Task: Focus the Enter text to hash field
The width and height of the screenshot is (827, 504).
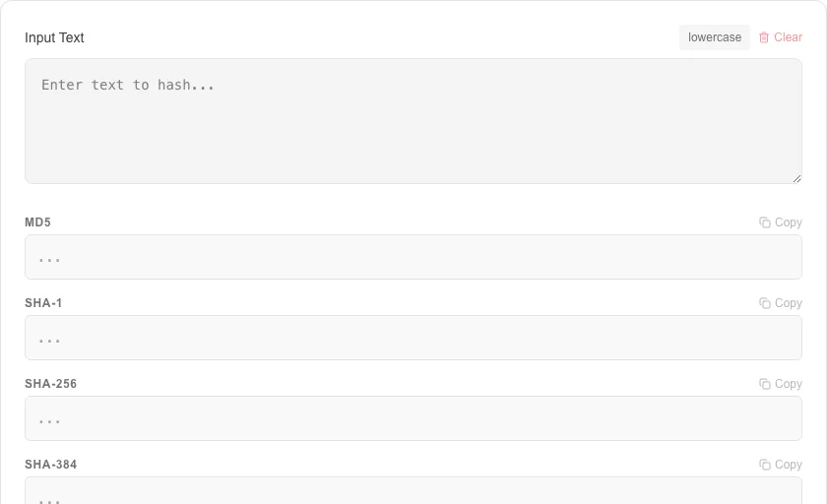Action: (x=413, y=121)
